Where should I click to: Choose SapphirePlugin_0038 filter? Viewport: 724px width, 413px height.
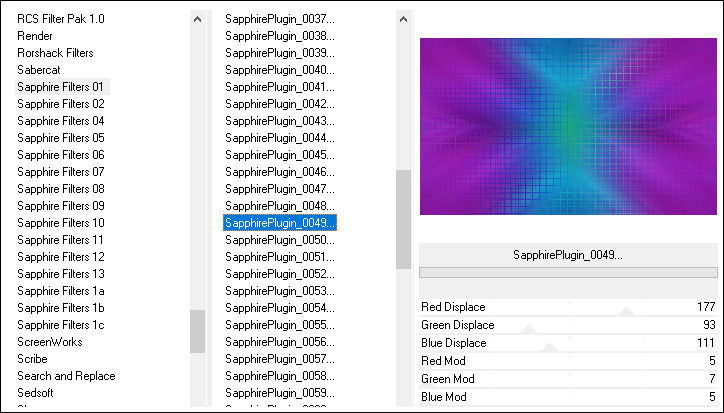pyautogui.click(x=280, y=36)
